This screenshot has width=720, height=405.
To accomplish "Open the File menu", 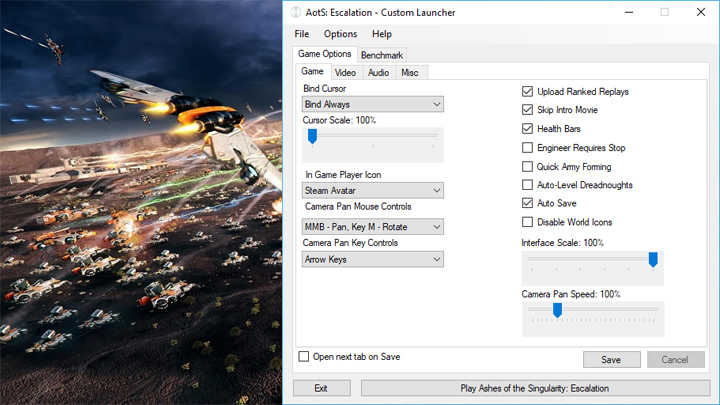I will coord(302,34).
